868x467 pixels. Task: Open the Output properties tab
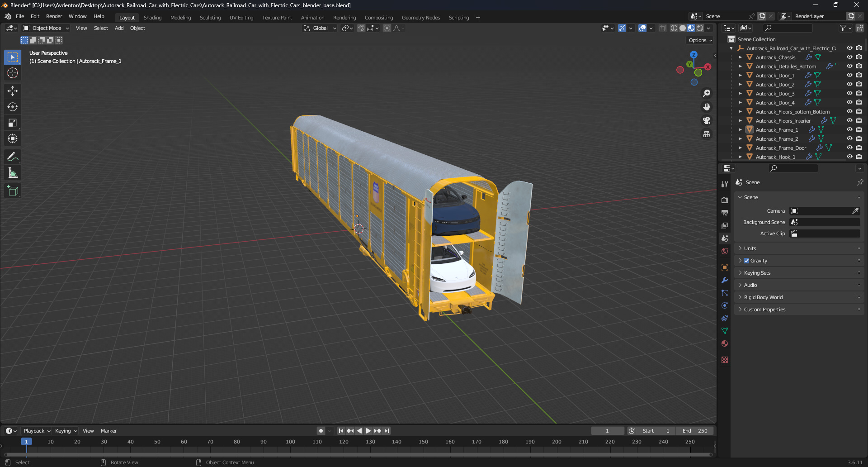tap(725, 213)
